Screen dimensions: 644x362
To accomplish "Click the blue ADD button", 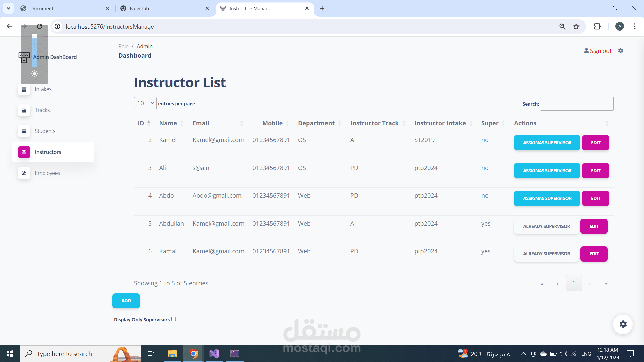I will pyautogui.click(x=126, y=301).
